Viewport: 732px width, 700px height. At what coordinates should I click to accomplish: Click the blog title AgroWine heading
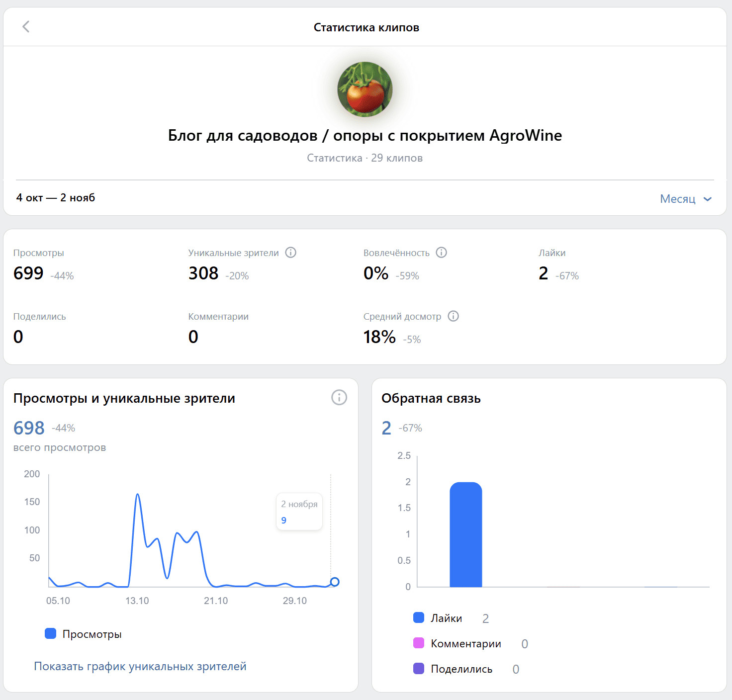coord(365,135)
